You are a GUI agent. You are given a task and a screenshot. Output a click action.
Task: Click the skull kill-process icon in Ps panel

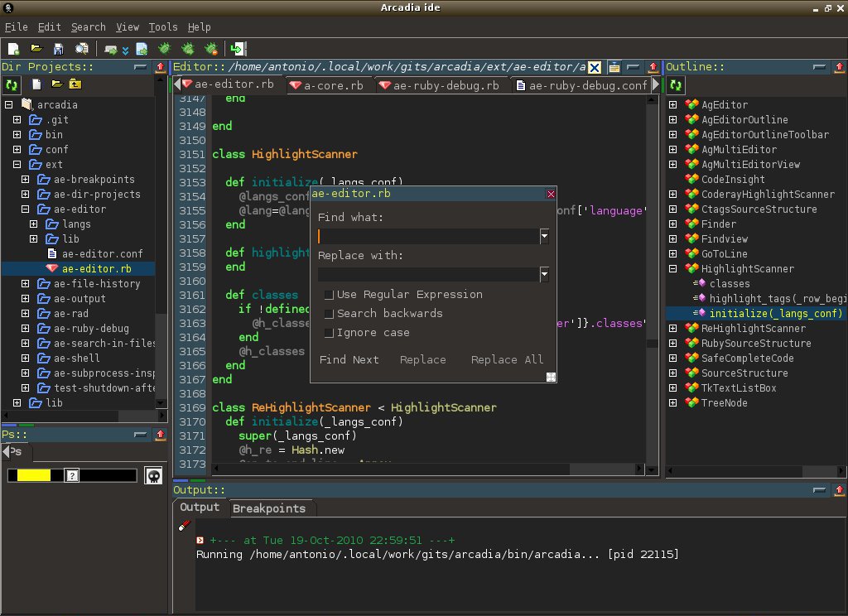point(153,475)
